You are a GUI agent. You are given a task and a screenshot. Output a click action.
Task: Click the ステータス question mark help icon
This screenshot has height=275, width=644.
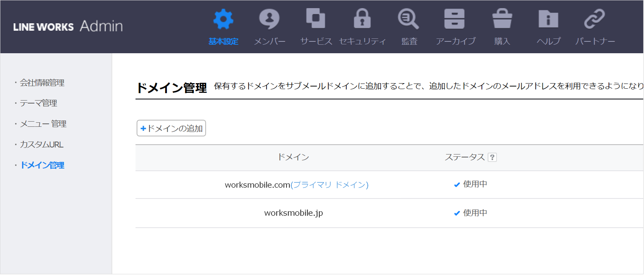[492, 157]
